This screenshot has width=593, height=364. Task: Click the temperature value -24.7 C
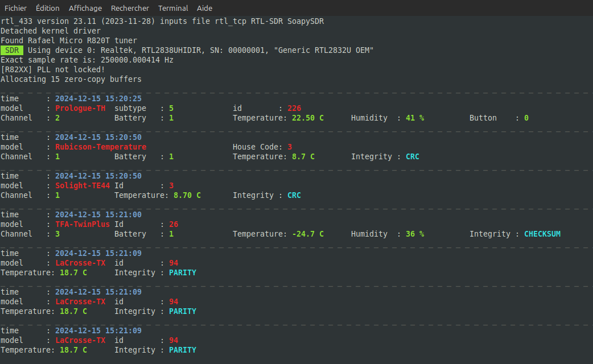point(308,234)
